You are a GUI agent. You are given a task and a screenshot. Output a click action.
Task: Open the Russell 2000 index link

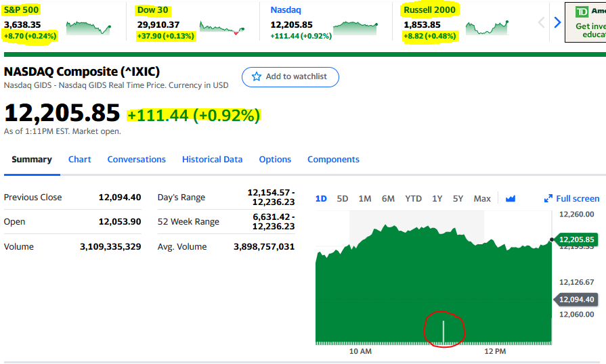point(430,10)
